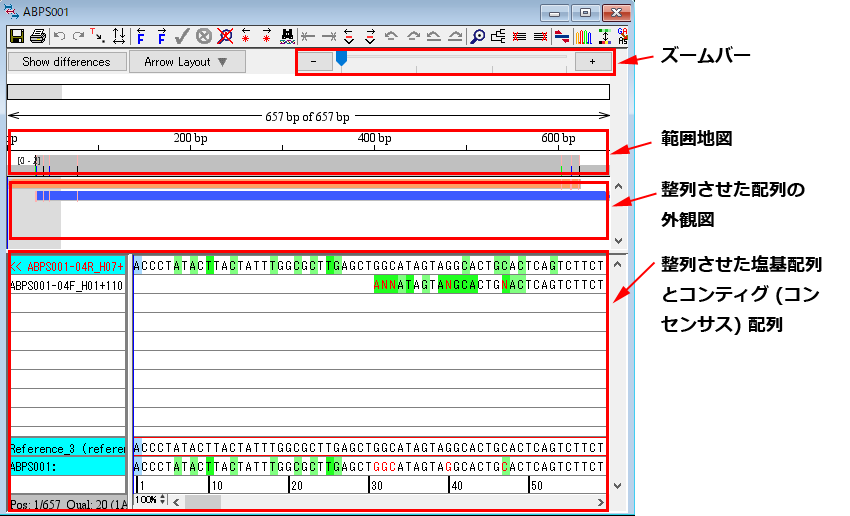Open the Arrow Layout dropdown

pyautogui.click(x=186, y=62)
